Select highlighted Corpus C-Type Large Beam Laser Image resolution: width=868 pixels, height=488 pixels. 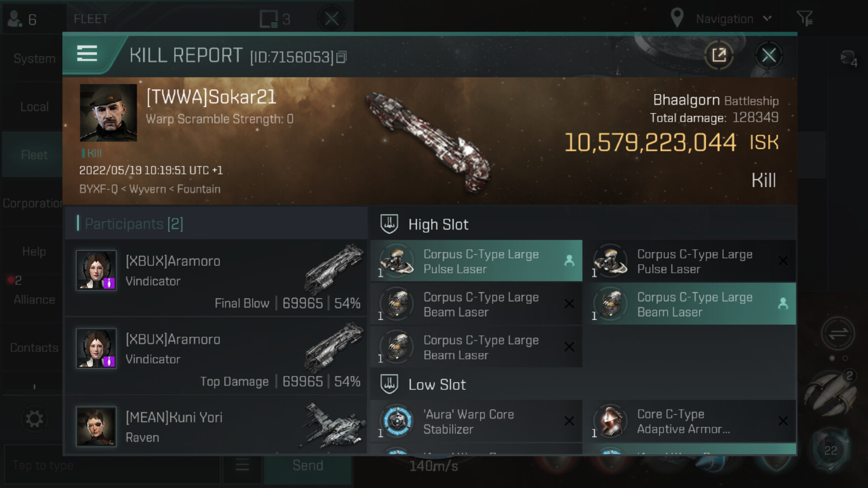click(693, 304)
